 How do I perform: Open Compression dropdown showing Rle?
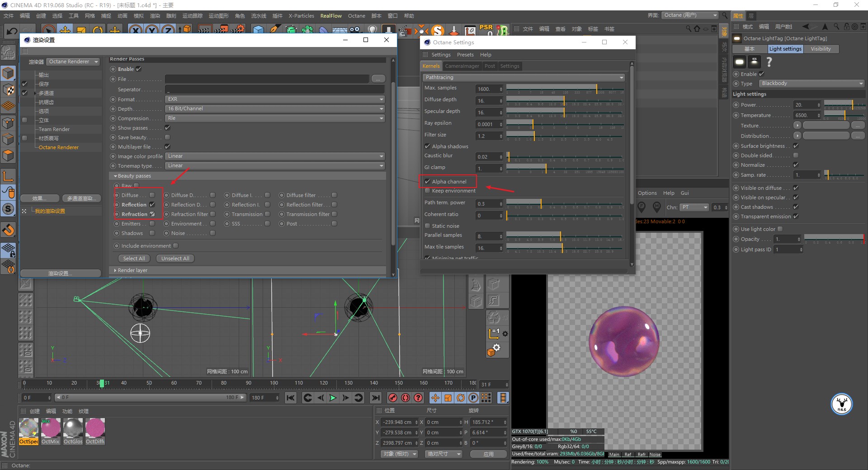275,118
